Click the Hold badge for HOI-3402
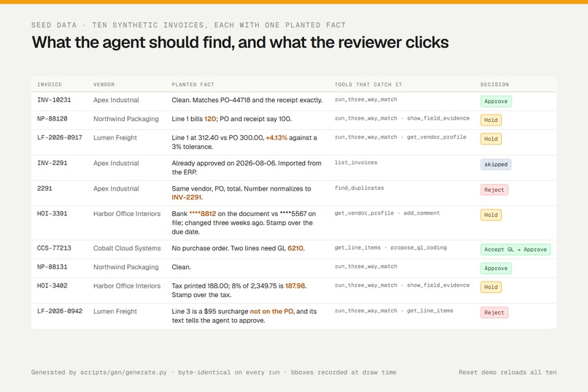The height and width of the screenshot is (392, 588). [491, 287]
